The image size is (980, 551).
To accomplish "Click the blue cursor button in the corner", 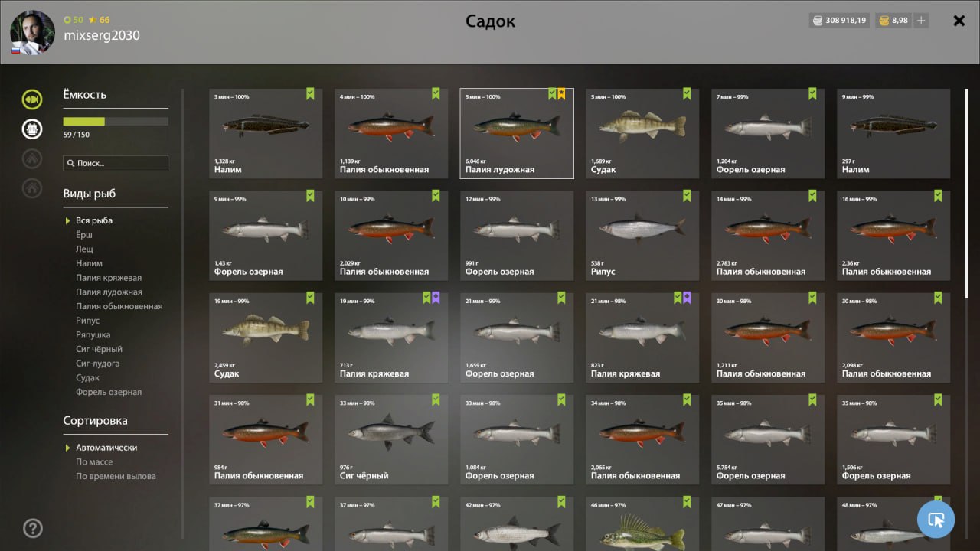I will pyautogui.click(x=936, y=520).
